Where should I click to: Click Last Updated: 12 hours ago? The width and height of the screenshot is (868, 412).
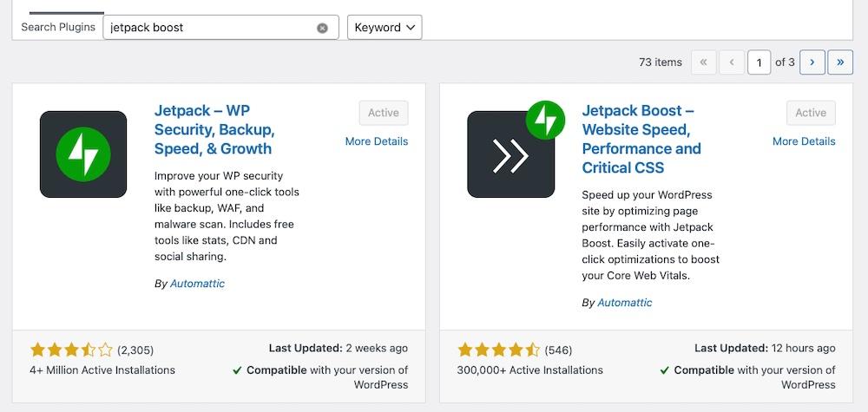[x=765, y=349]
